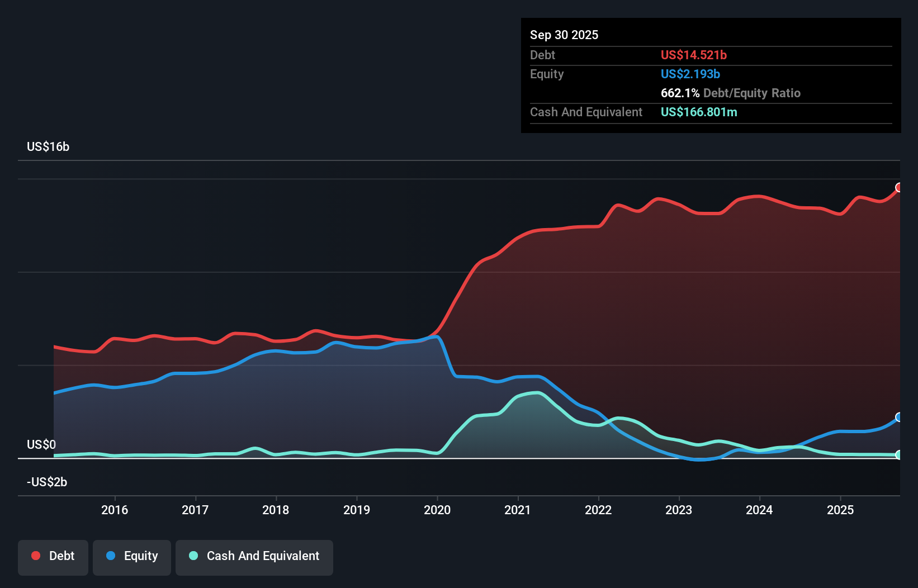Image resolution: width=918 pixels, height=588 pixels.
Task: Toggle the Cash And Equivalent legend button
Action: [254, 557]
